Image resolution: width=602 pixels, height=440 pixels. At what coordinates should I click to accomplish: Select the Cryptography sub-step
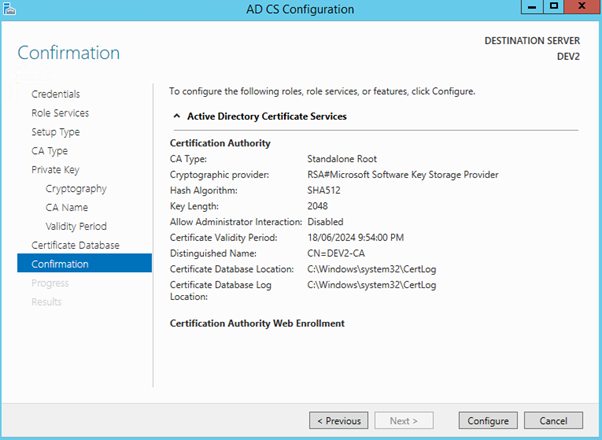click(x=76, y=188)
